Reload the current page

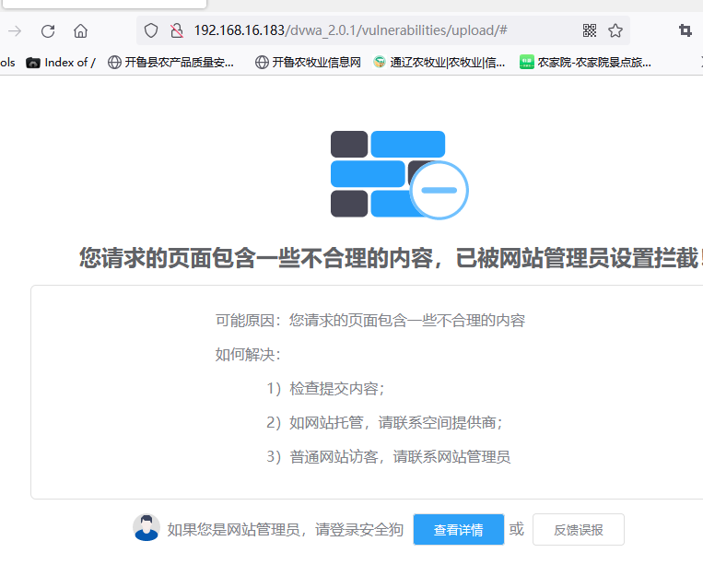click(x=48, y=31)
